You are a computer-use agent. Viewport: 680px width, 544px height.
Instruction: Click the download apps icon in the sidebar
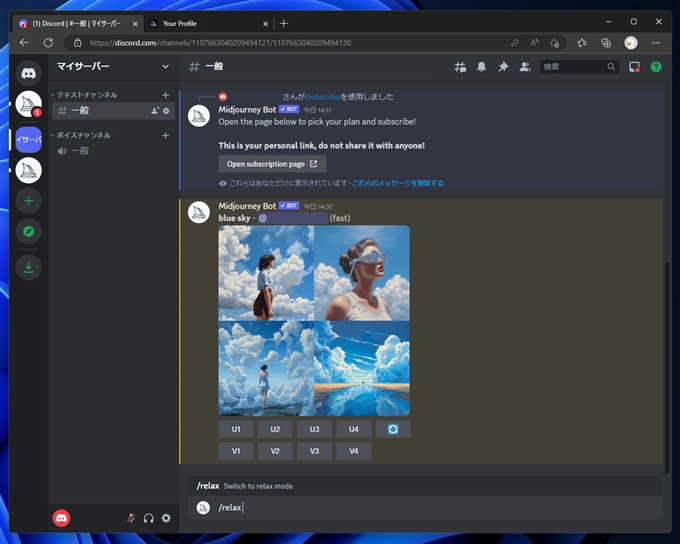tap(29, 267)
